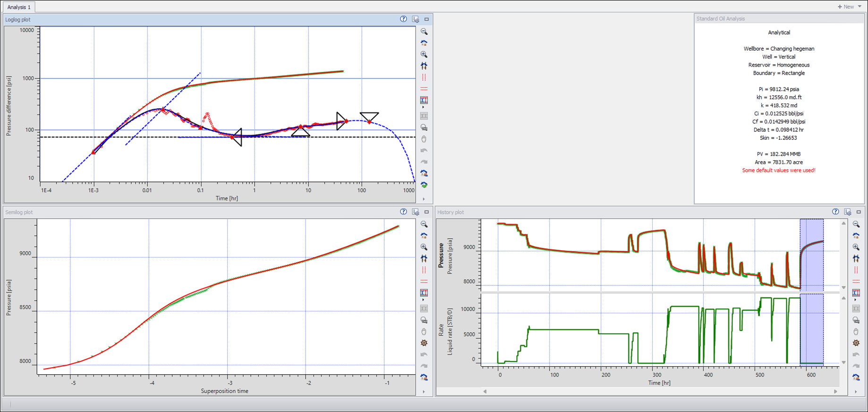Expand more Loglog toolbar items at the bottom
This screenshot has height=412, width=868.
[x=424, y=199]
